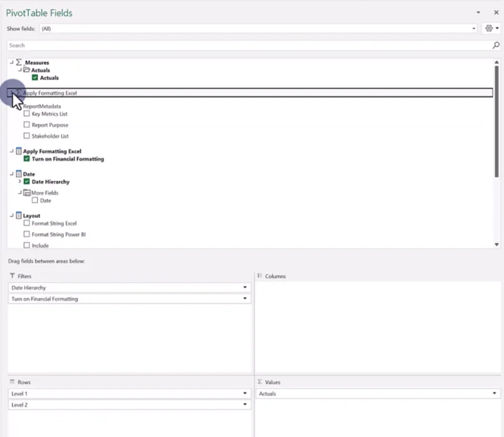Expand the Date Hierarchy levels
The width and height of the screenshot is (504, 437).
20,181
